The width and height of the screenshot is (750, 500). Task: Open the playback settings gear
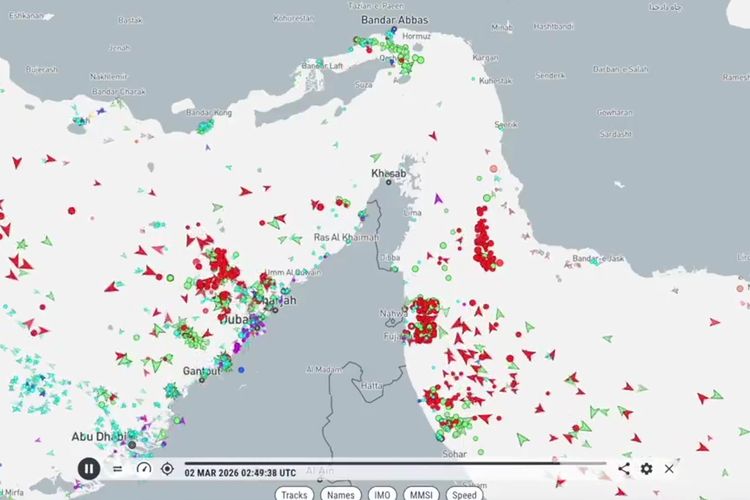tap(647, 468)
